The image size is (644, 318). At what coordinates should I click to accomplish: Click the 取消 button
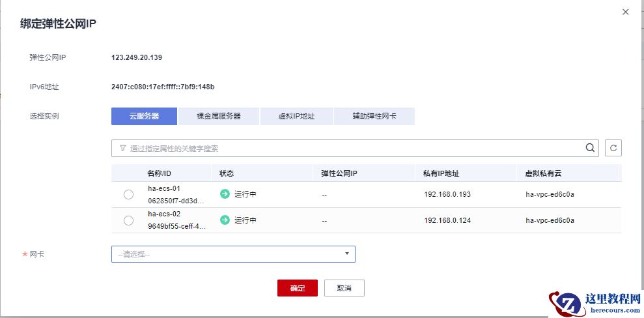pyautogui.click(x=344, y=288)
